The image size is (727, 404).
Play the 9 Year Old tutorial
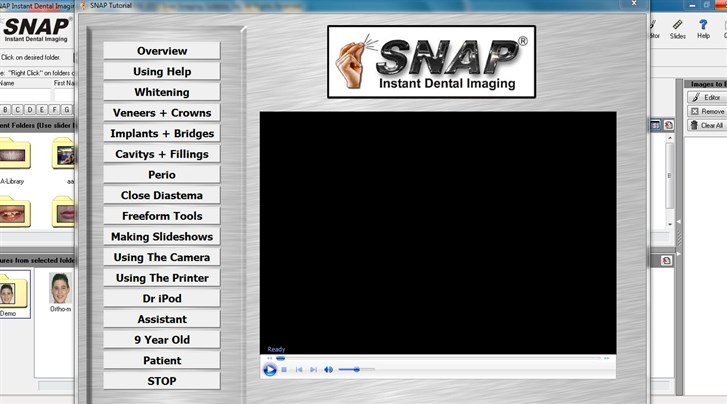click(162, 340)
